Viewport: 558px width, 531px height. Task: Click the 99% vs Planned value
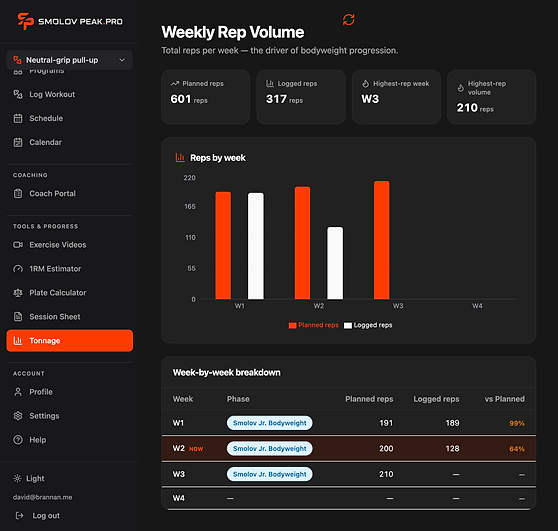click(517, 423)
